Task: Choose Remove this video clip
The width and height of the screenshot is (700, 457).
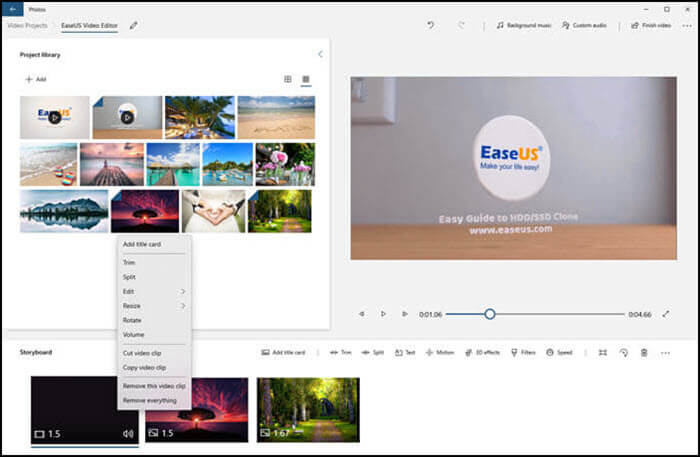Action: click(x=153, y=385)
